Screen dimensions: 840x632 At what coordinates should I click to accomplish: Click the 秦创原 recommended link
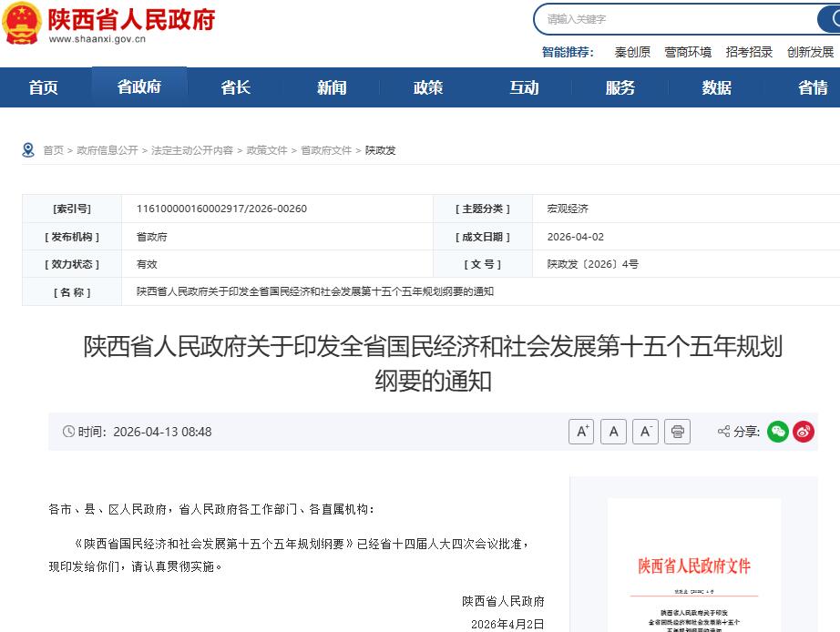pyautogui.click(x=632, y=52)
